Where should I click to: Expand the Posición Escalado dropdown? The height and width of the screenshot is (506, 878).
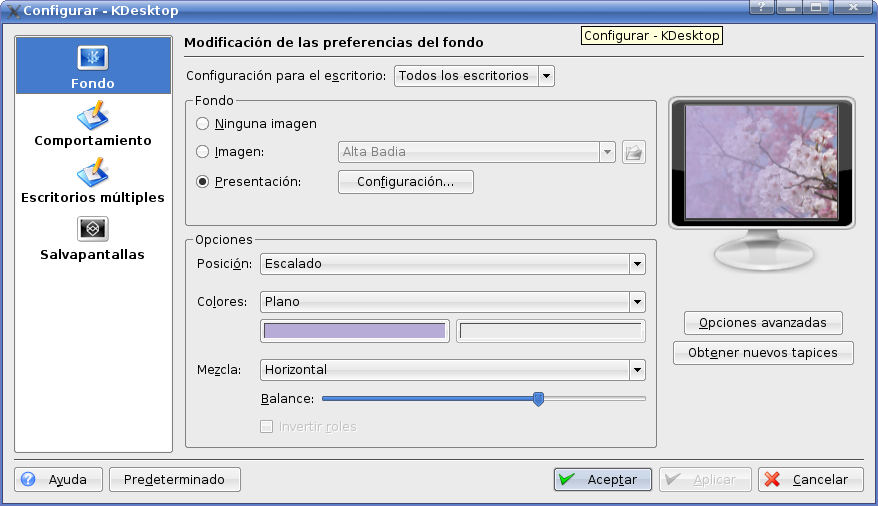point(452,264)
